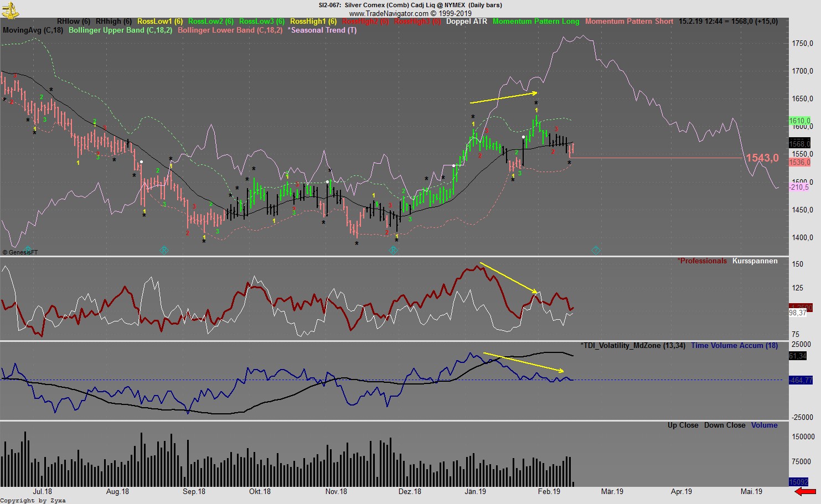This screenshot has height=504, width=821.
Task: Select the cyan rollover marker in late August 2018
Action: (164, 251)
